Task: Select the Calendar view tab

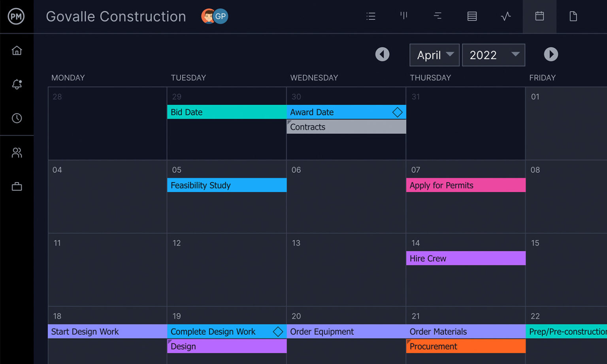Action: tap(539, 16)
